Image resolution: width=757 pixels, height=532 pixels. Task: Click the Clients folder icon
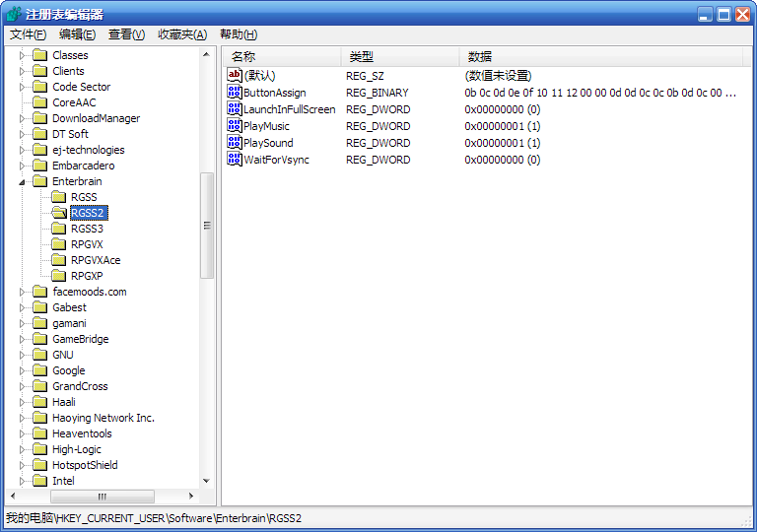pos(39,71)
